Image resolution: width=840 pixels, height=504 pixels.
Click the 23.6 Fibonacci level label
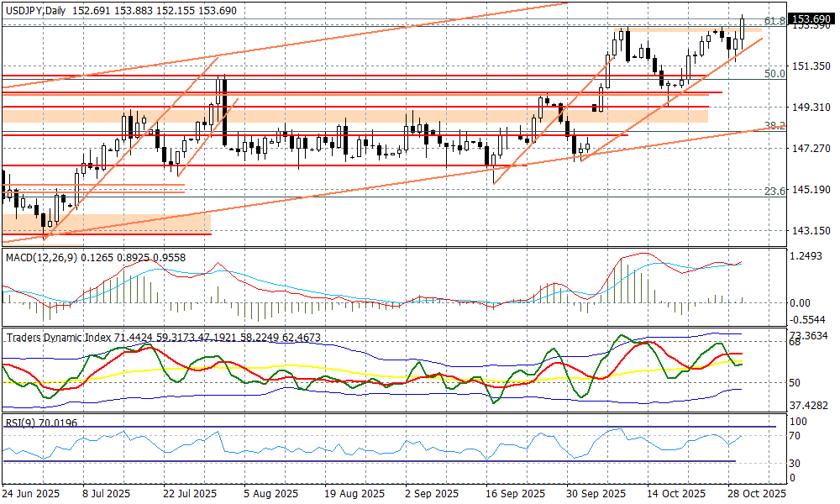pyautogui.click(x=774, y=192)
